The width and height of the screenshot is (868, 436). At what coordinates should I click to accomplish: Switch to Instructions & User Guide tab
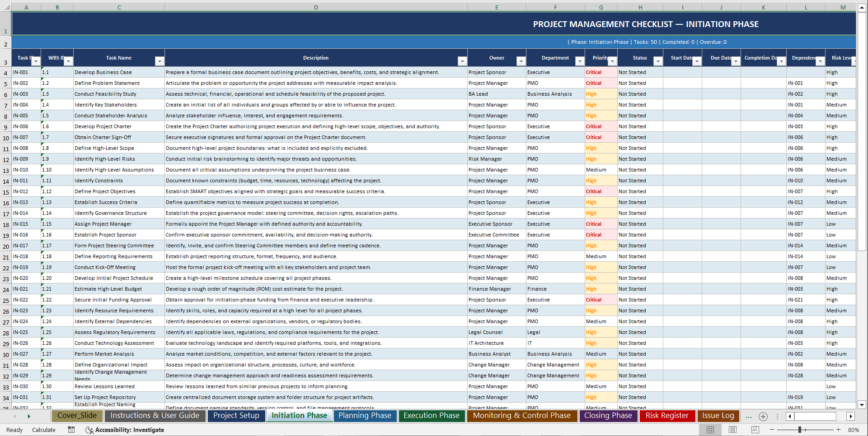click(x=155, y=416)
